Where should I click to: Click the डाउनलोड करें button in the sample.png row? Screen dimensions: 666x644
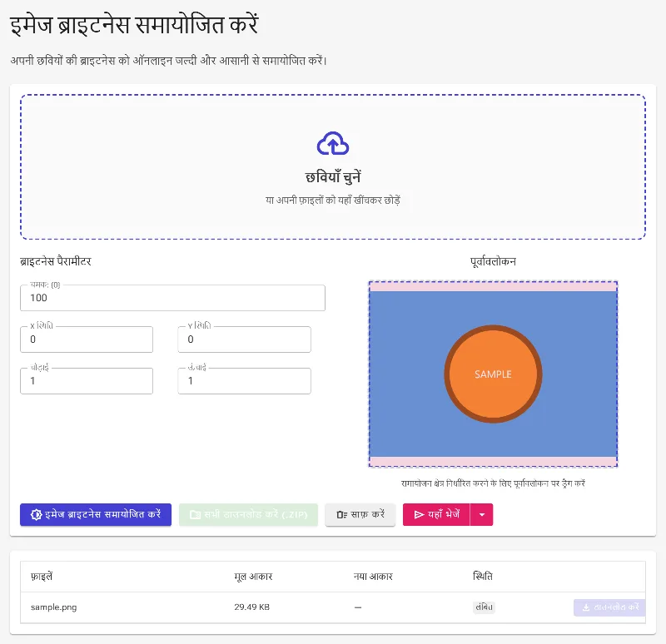pyautogui.click(x=609, y=607)
